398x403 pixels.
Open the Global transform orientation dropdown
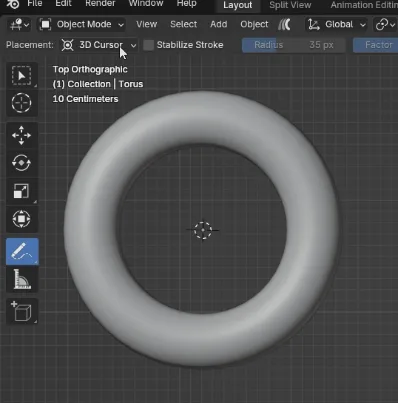tap(336, 24)
